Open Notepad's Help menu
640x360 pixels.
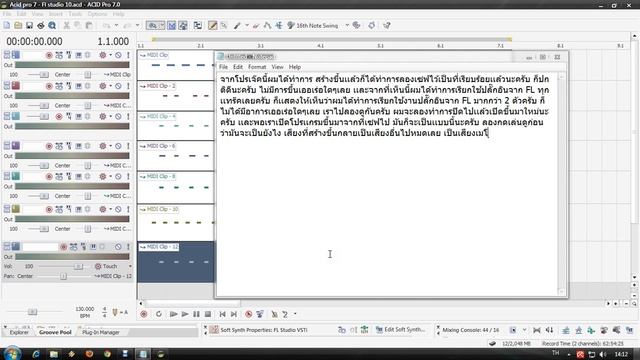[295, 67]
